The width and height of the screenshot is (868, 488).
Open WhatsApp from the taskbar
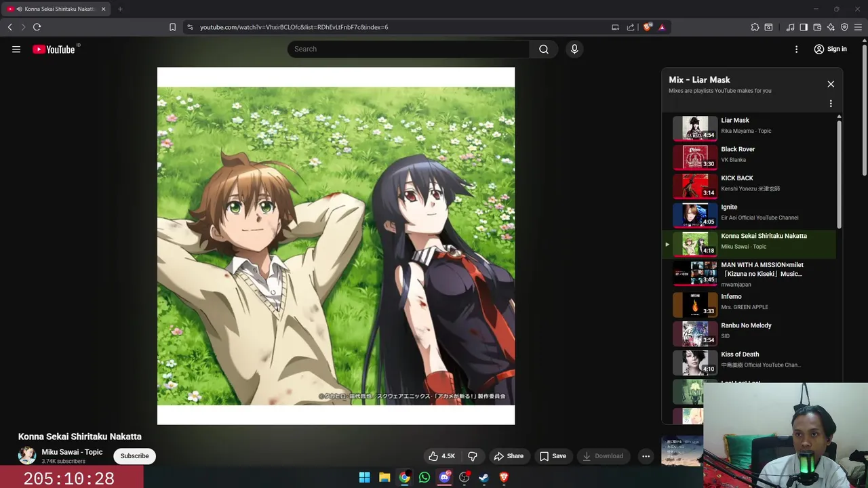[x=425, y=477]
